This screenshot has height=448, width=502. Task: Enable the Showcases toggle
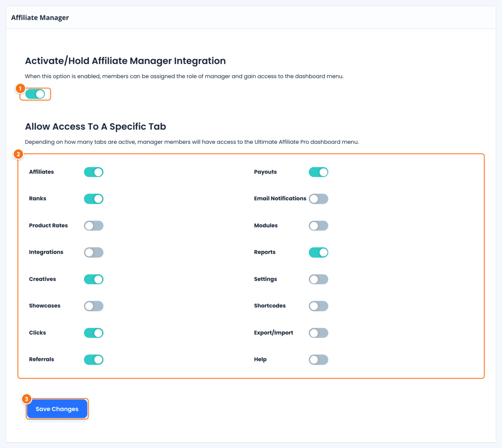click(x=94, y=306)
